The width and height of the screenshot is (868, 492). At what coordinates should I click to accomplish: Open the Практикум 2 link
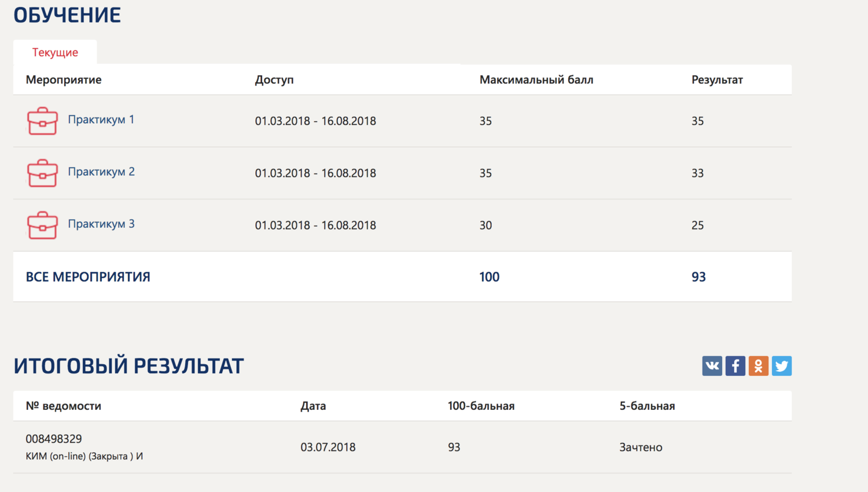point(101,172)
